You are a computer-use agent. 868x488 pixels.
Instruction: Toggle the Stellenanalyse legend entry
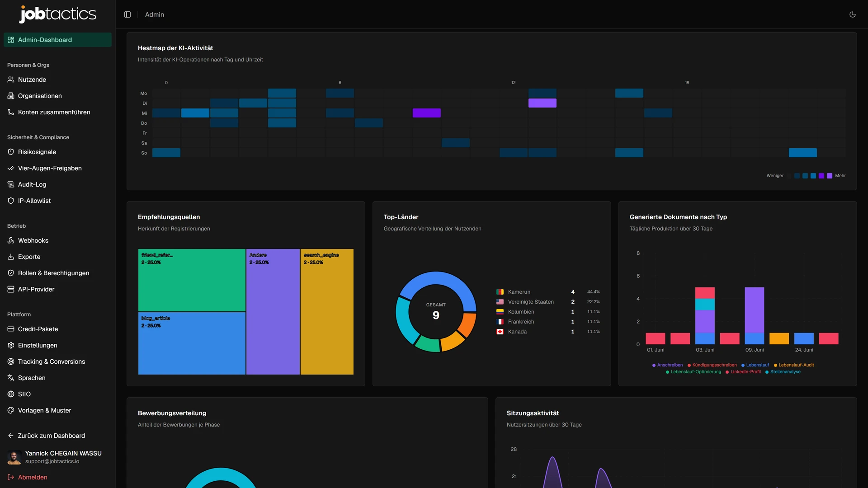(x=783, y=372)
